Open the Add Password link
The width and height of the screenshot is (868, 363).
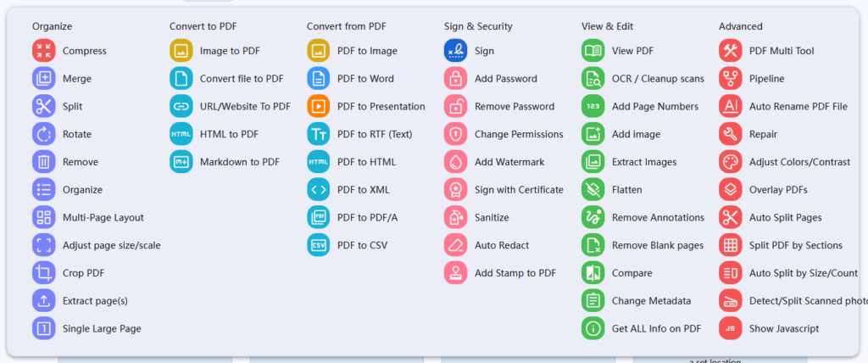point(505,79)
